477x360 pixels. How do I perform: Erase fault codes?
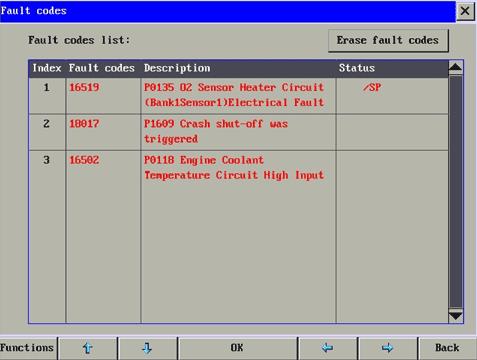tap(388, 41)
